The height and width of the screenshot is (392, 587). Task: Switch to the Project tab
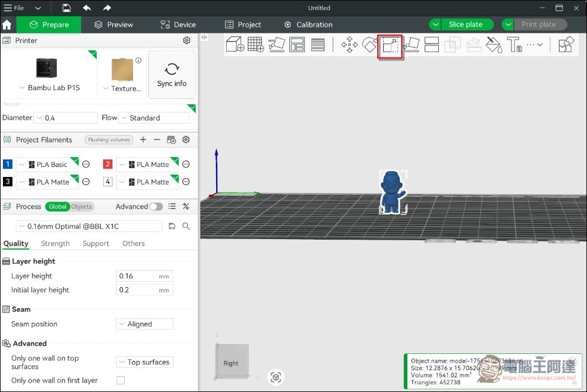tap(243, 25)
